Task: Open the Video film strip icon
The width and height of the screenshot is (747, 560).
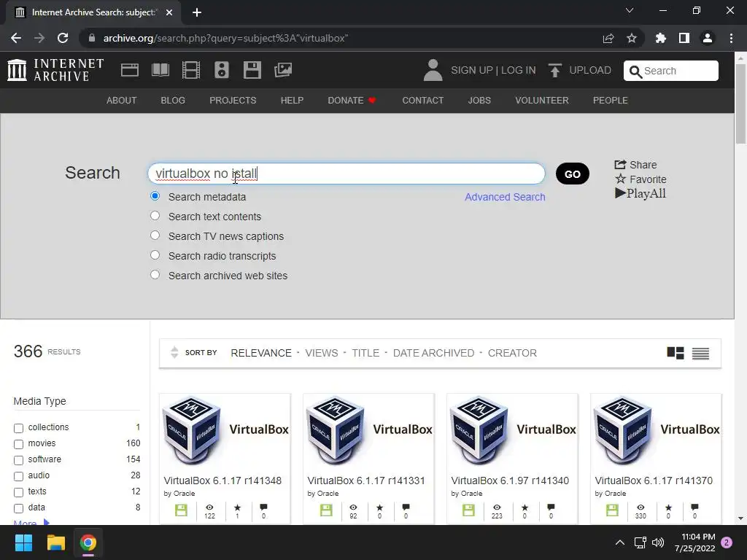Action: point(191,70)
